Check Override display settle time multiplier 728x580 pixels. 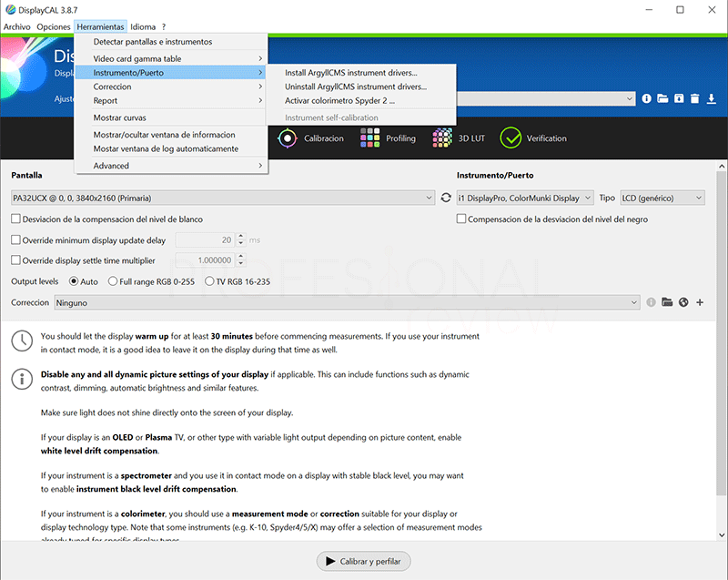coord(15,260)
